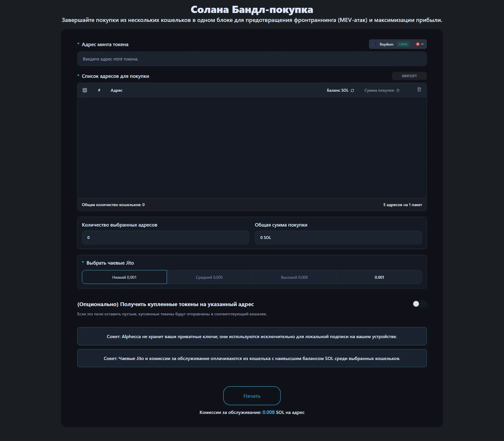Click the token mint address input field
This screenshot has width=504, height=441.
click(x=252, y=59)
